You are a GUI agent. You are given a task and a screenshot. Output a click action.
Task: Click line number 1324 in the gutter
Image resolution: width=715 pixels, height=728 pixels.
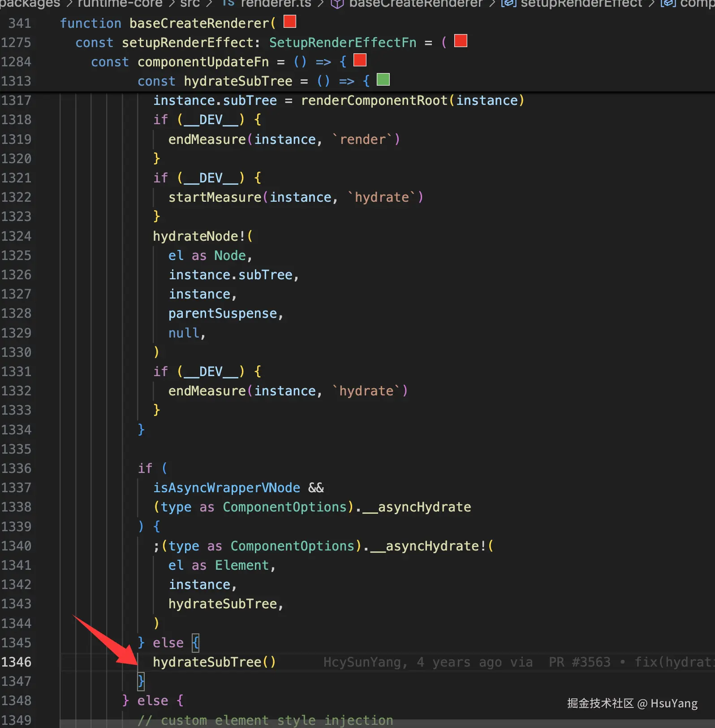pyautogui.click(x=16, y=236)
